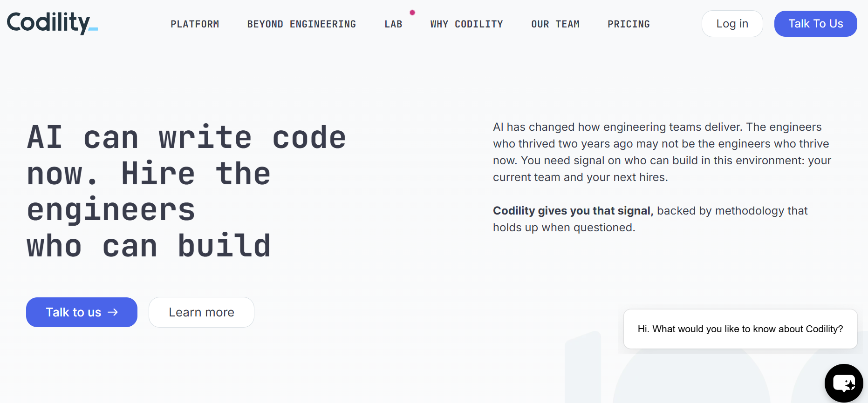Visit the OUR TEAM page
This screenshot has height=403, width=868.
pos(555,24)
